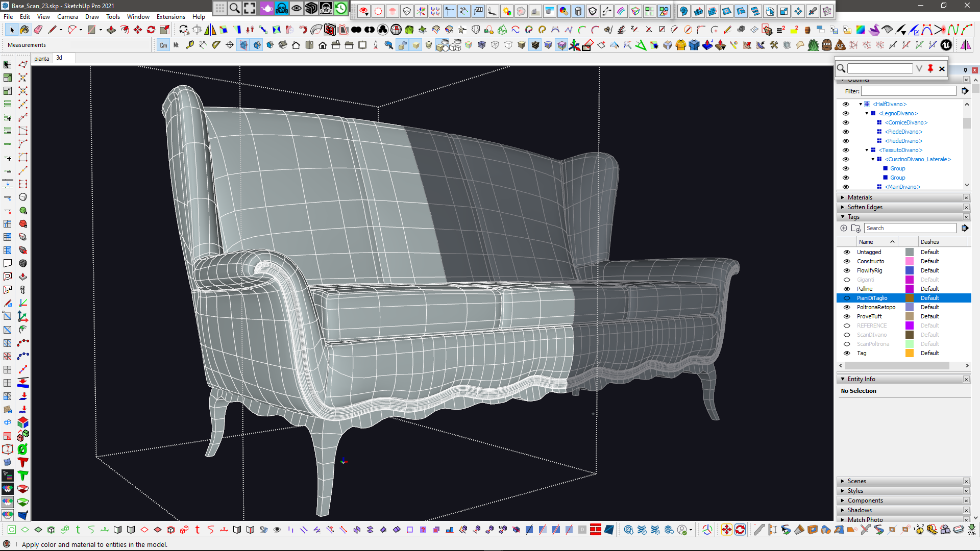980x551 pixels.
Task: Click the Dashes column header
Action: [x=929, y=242]
